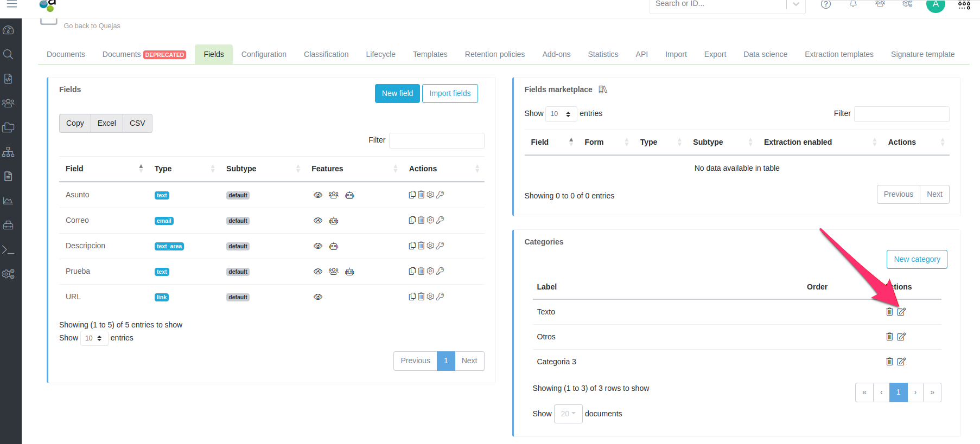Screen dimensions: 980x444
Task: Delete the Asunto field with trash icon
Action: point(421,195)
